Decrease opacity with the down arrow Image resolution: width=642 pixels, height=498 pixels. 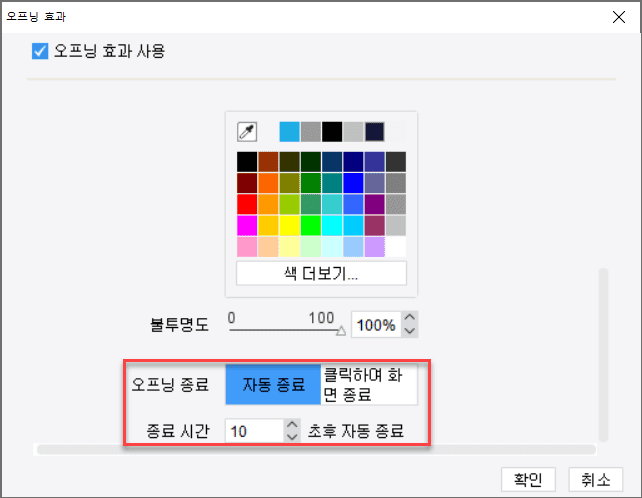tap(410, 331)
